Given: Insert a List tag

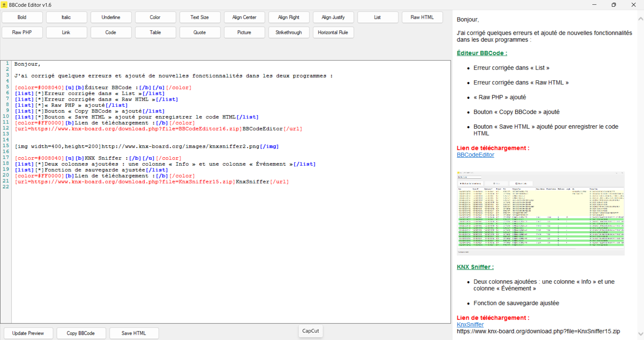Looking at the screenshot, I should [378, 17].
